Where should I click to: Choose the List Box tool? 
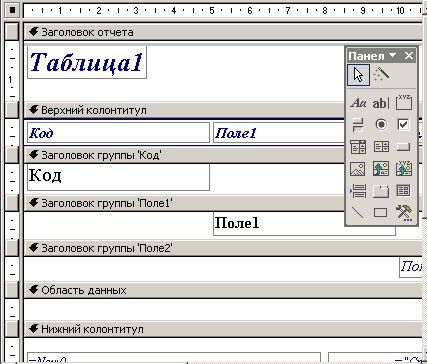click(x=381, y=147)
